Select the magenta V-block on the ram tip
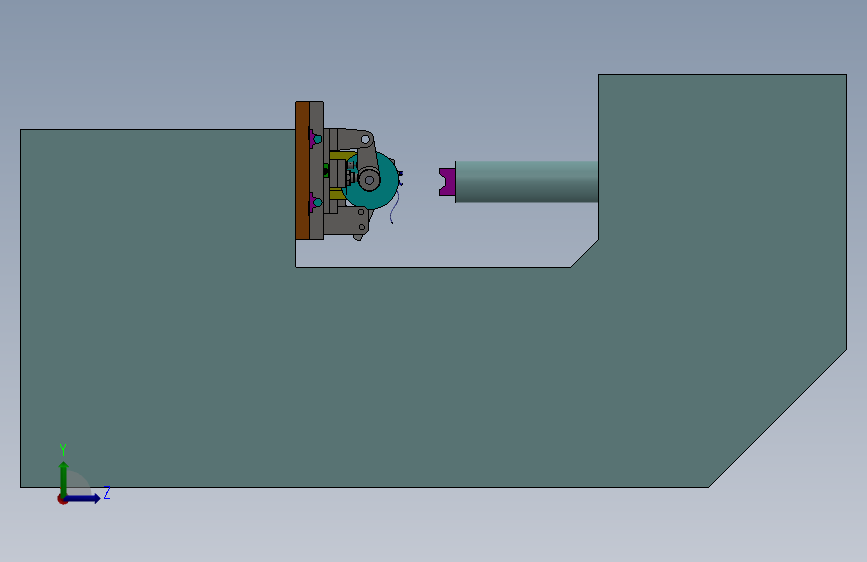This screenshot has width=867, height=562. pyautogui.click(x=447, y=182)
